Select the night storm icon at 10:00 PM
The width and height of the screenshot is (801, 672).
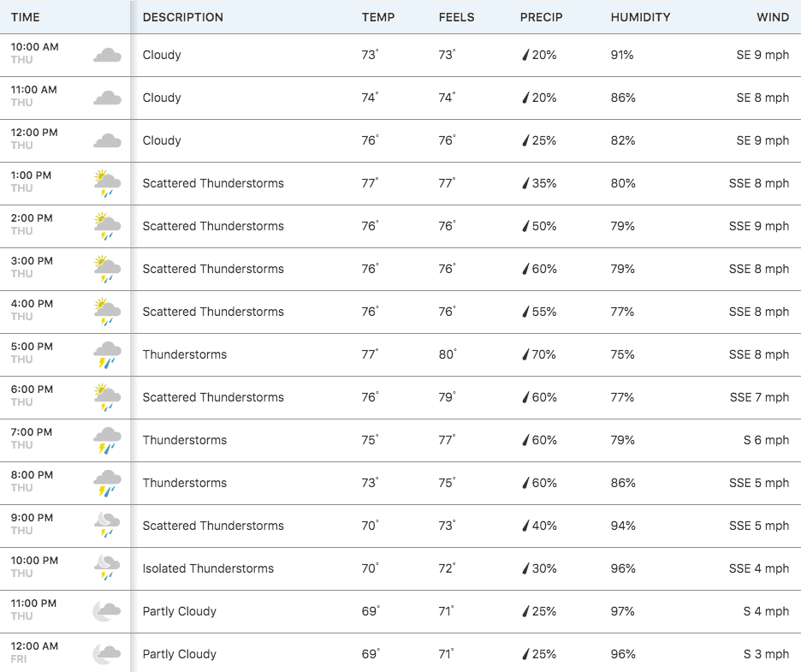point(107,568)
